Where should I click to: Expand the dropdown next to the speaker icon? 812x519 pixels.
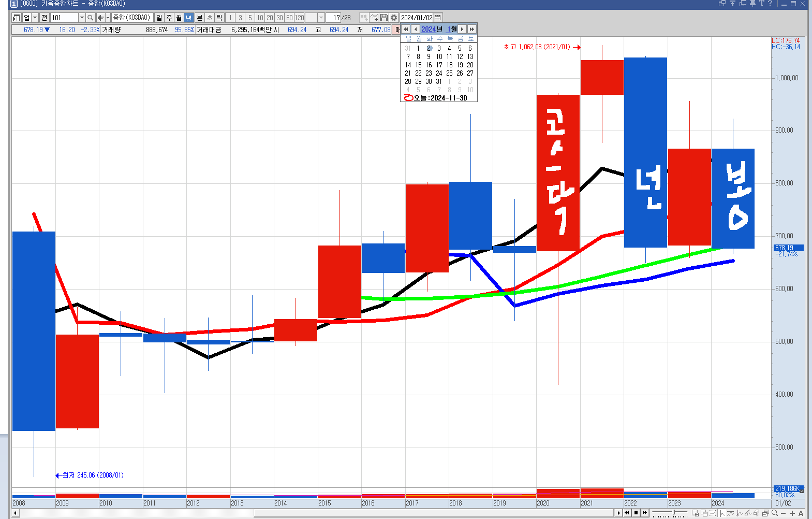[108, 18]
